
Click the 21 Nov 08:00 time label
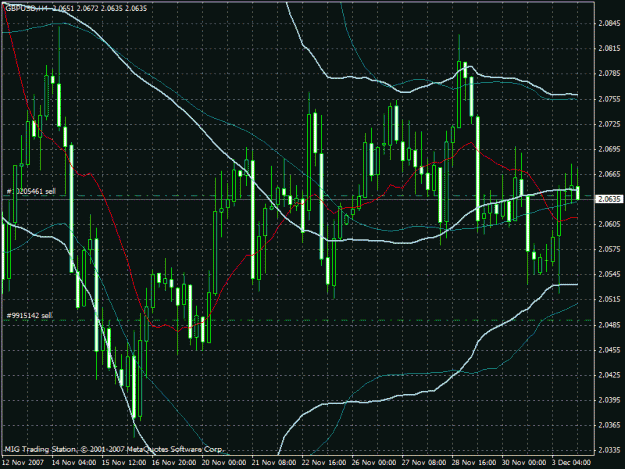[274, 463]
